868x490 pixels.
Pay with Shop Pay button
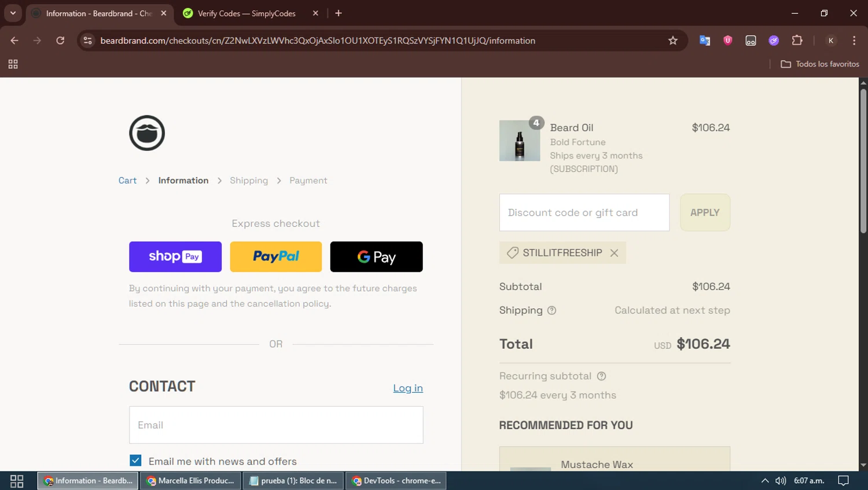pos(175,257)
